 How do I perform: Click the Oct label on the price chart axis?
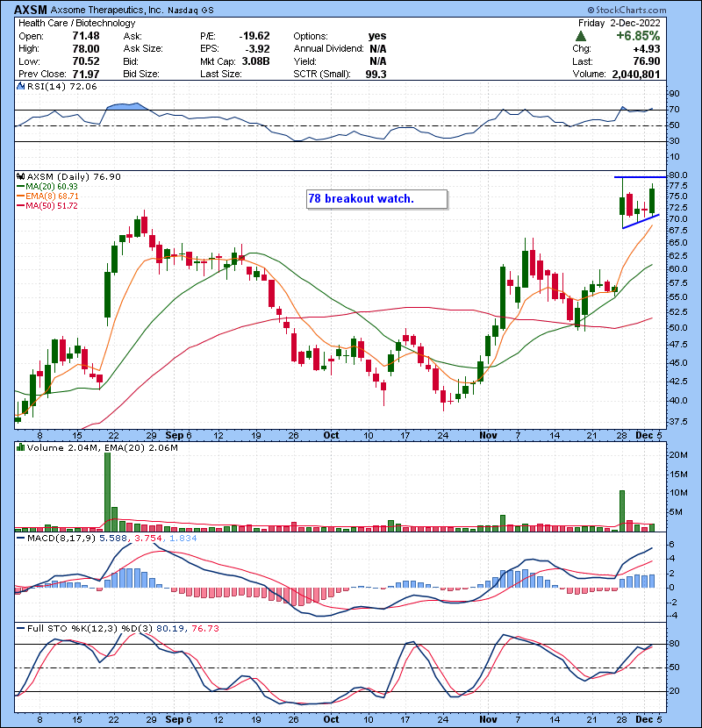(330, 434)
